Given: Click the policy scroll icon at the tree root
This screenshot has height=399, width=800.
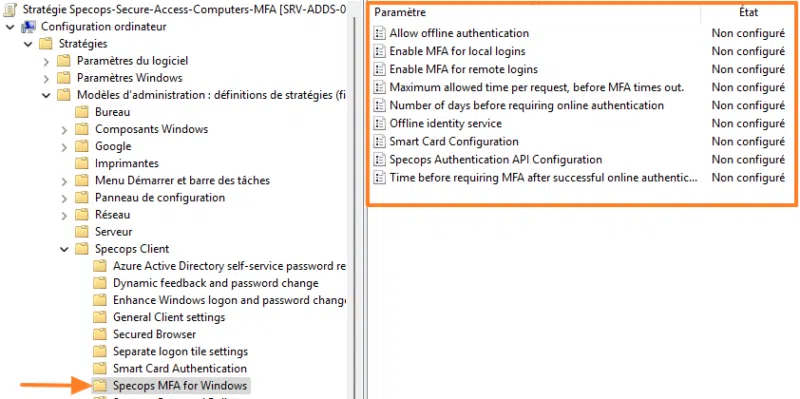Looking at the screenshot, I should [x=10, y=10].
